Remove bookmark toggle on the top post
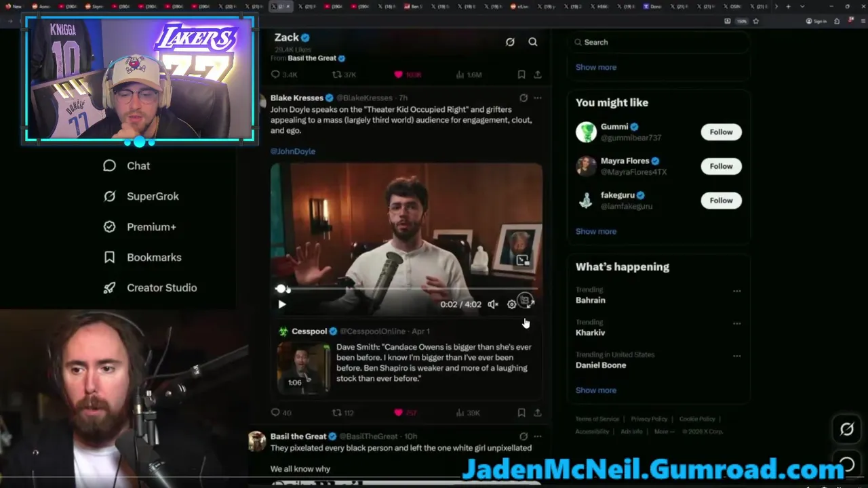This screenshot has width=868, height=488. click(521, 75)
